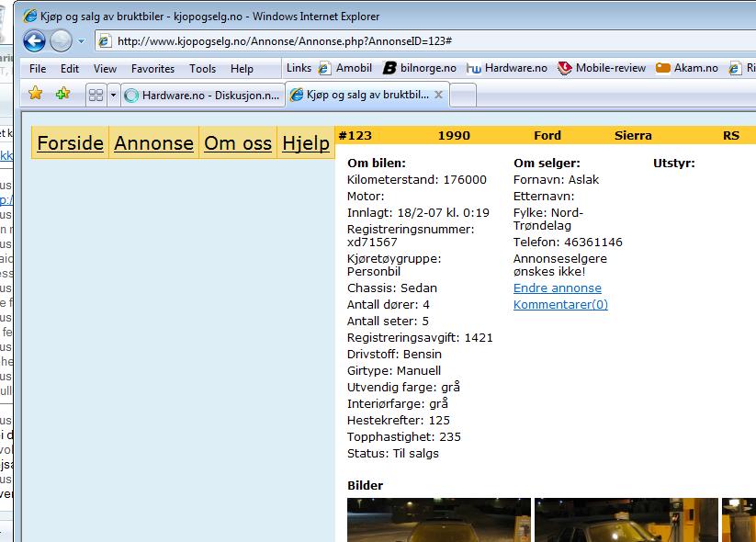The image size is (756, 542).
Task: Open the tab list dropdown arrow
Action: point(113,95)
